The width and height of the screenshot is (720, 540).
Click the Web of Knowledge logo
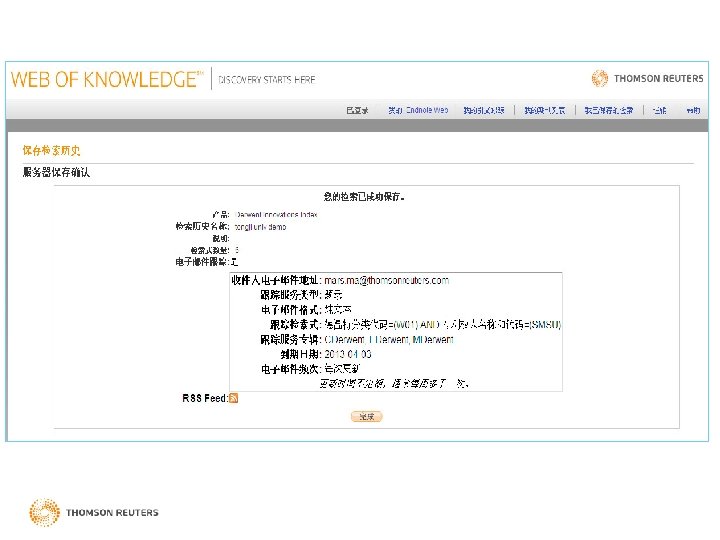tap(107, 79)
